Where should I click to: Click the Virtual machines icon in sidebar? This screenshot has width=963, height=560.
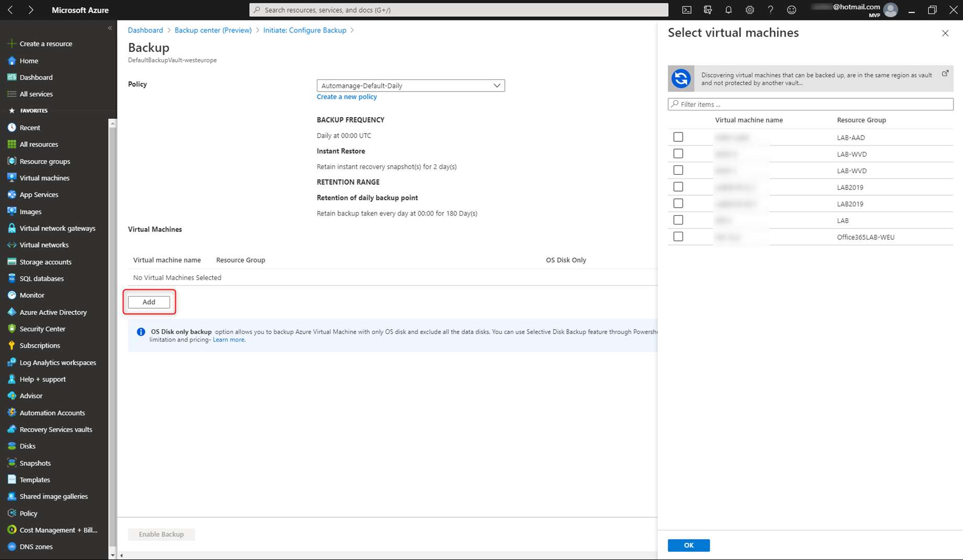pos(12,177)
